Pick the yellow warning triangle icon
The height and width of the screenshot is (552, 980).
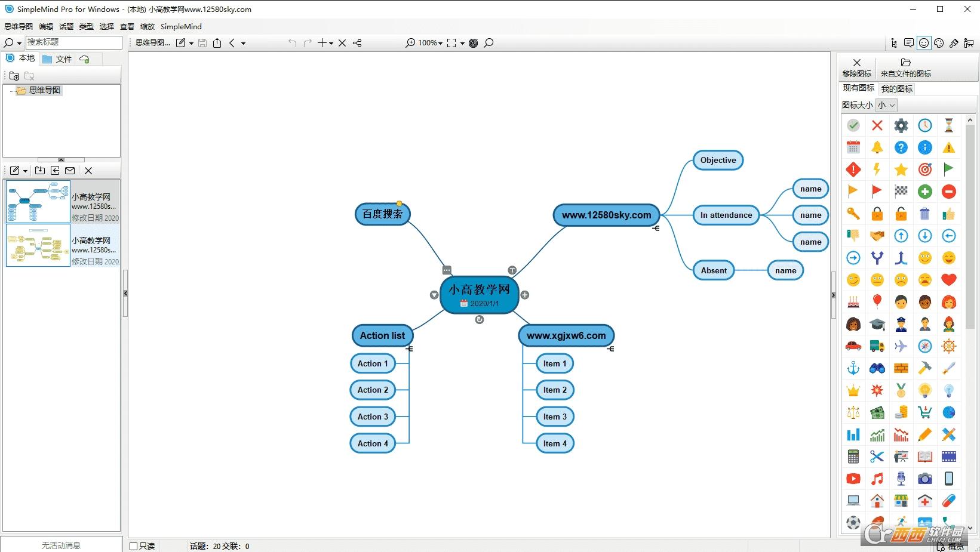[949, 147]
